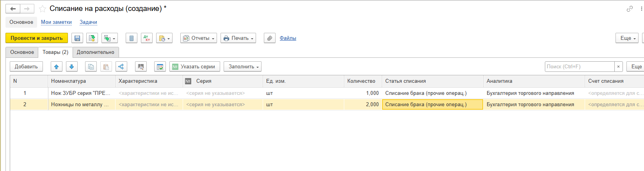Click the split row icon
Viewport: 644px width, 171px height.
coord(121,67)
